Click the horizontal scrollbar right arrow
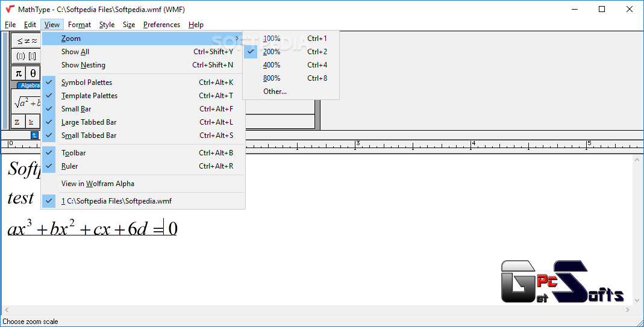644x327 pixels. click(x=628, y=310)
